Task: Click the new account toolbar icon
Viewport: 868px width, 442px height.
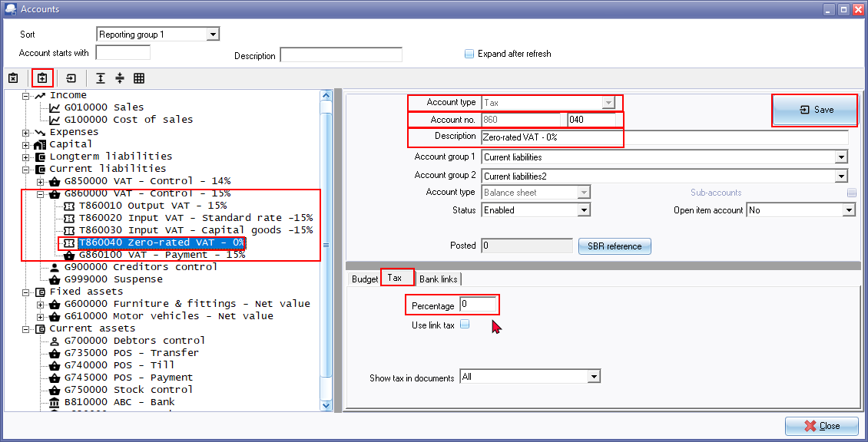Action: click(42, 78)
